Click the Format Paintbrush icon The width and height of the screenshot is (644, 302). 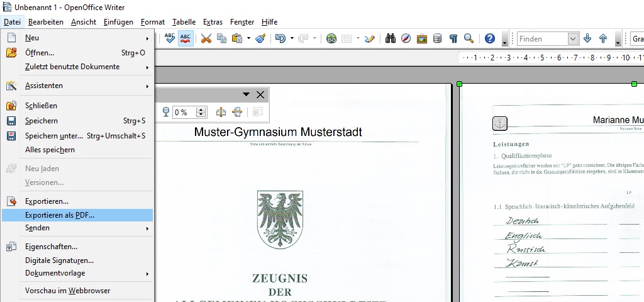(261, 38)
